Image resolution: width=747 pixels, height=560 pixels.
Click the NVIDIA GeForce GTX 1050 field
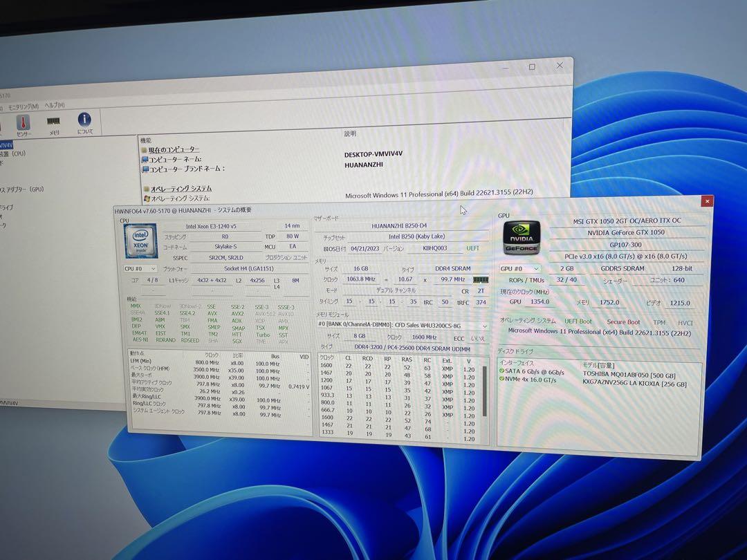click(625, 233)
